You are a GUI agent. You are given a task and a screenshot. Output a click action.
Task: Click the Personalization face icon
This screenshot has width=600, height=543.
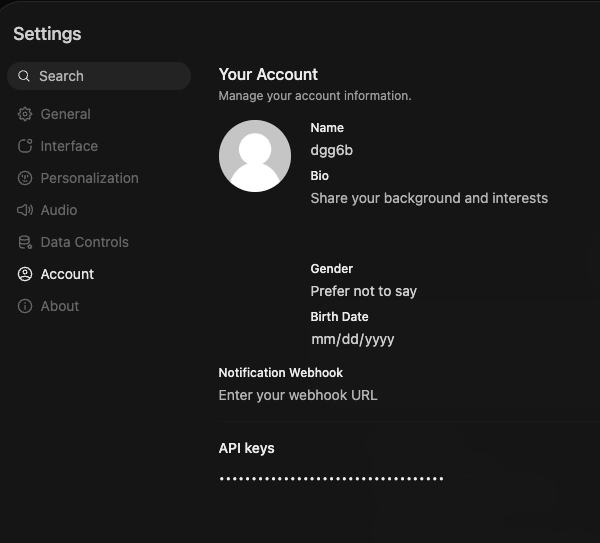tap(25, 178)
